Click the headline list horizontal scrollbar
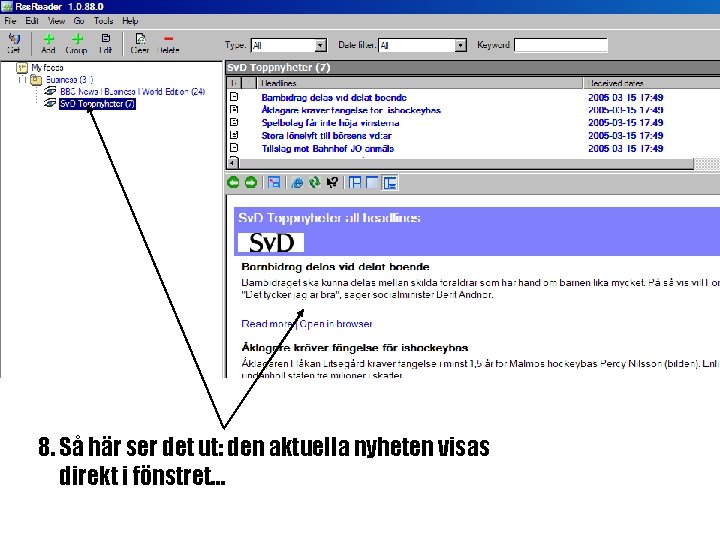Viewport: 720px width, 540px height. click(x=466, y=163)
